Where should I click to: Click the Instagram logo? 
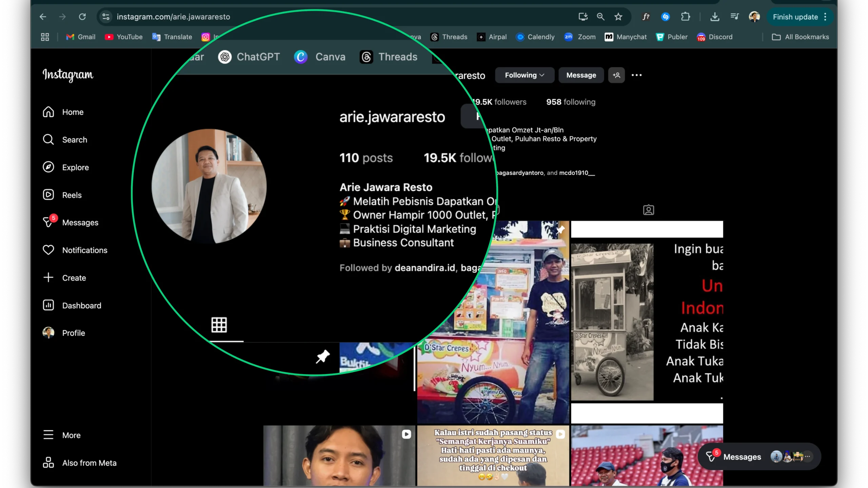click(x=68, y=75)
